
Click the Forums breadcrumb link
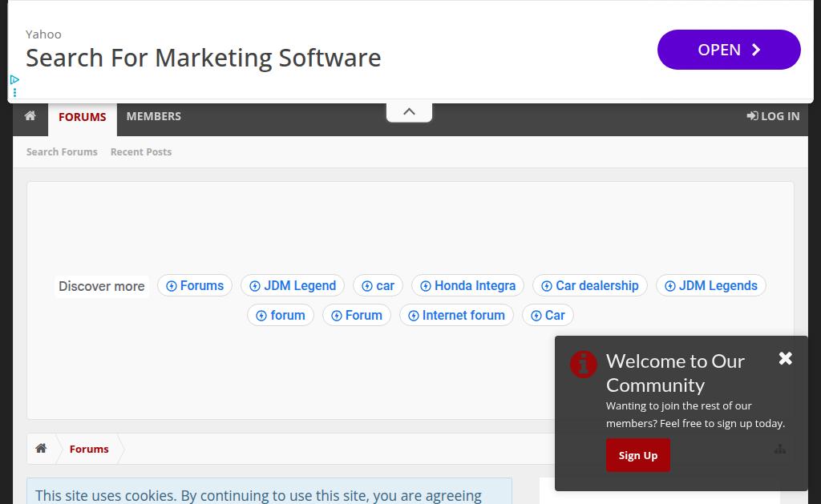pyautogui.click(x=89, y=449)
